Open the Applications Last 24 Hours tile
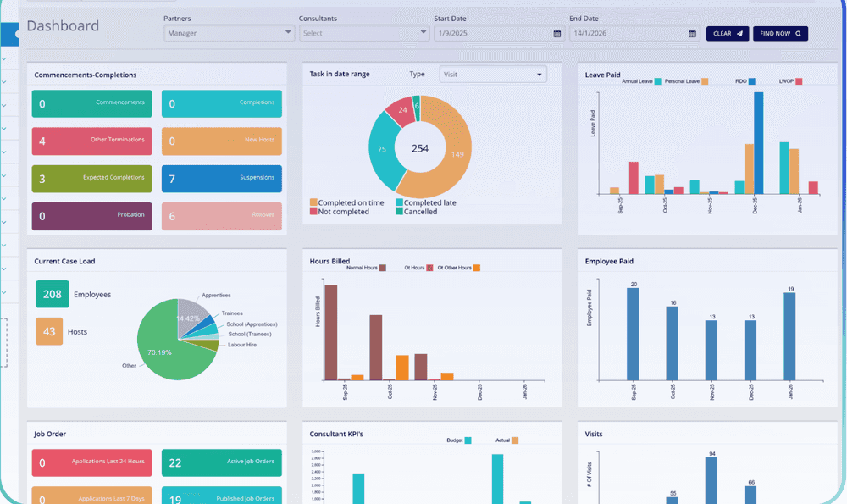The image size is (847, 504). (91, 463)
